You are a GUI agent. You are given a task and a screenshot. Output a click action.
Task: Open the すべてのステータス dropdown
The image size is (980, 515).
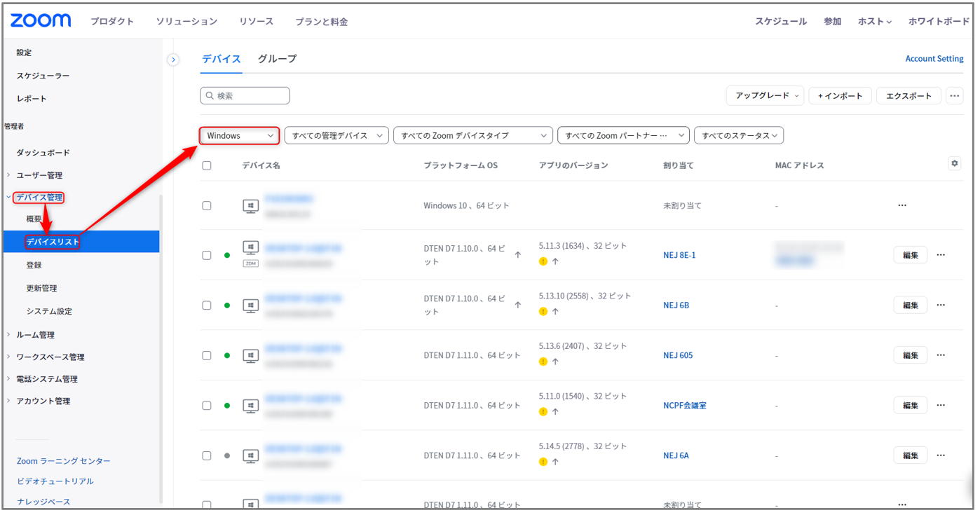click(739, 135)
